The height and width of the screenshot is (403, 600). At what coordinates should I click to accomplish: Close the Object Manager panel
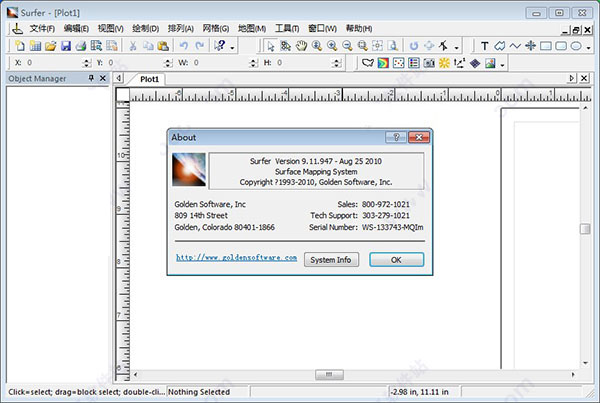coord(103,78)
